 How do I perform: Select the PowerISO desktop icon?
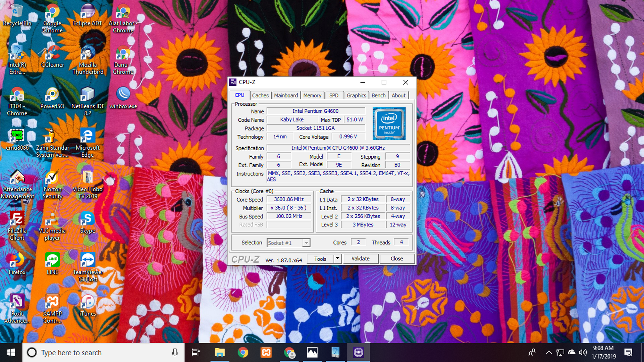click(52, 98)
